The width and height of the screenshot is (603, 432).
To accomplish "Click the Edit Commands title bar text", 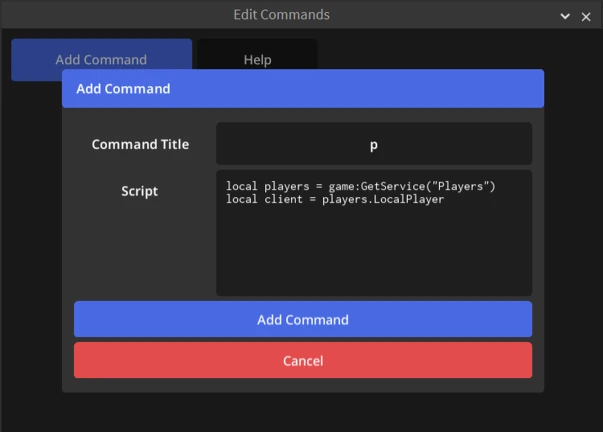I will click(282, 15).
